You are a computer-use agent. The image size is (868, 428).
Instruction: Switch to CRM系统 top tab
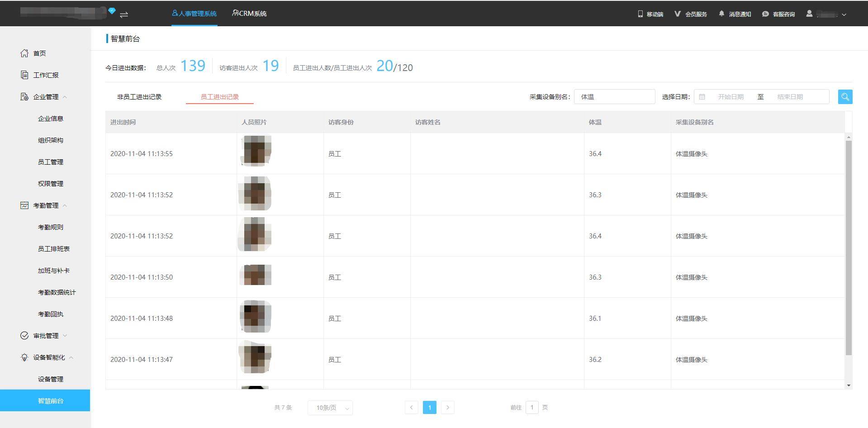[249, 14]
